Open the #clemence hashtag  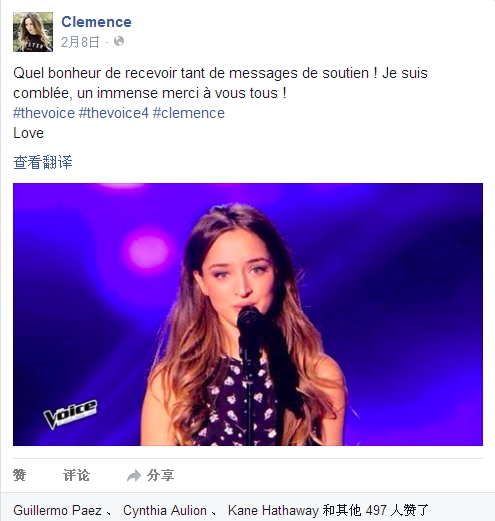[x=189, y=113]
